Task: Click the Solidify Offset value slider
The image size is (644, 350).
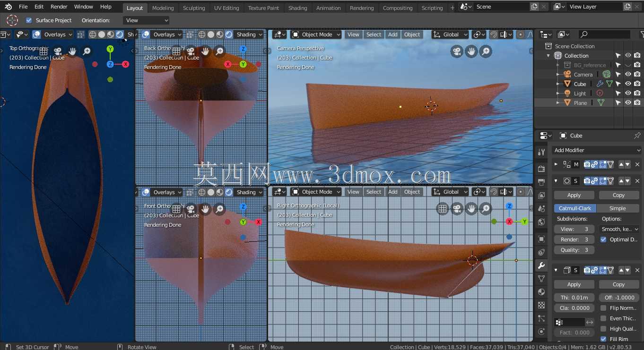Action: (x=619, y=298)
